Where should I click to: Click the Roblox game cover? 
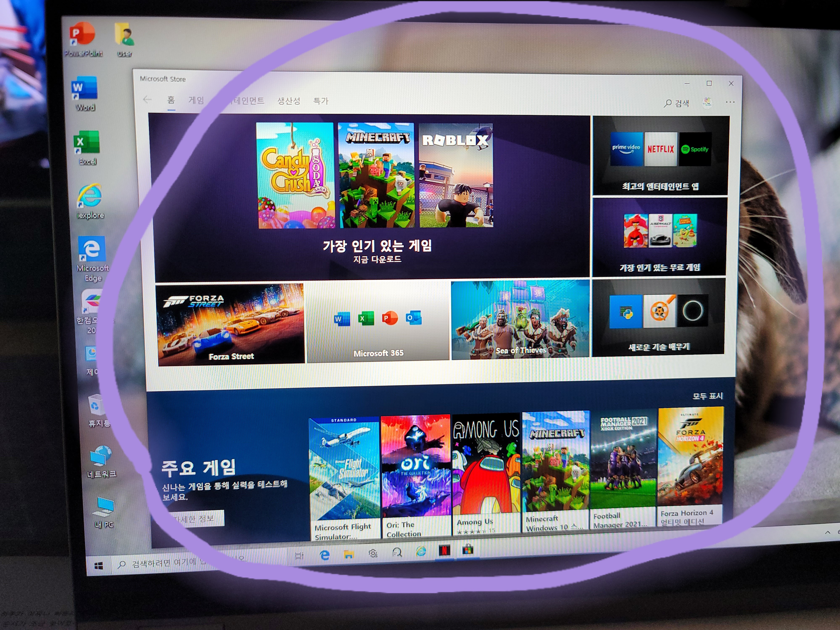tap(456, 175)
